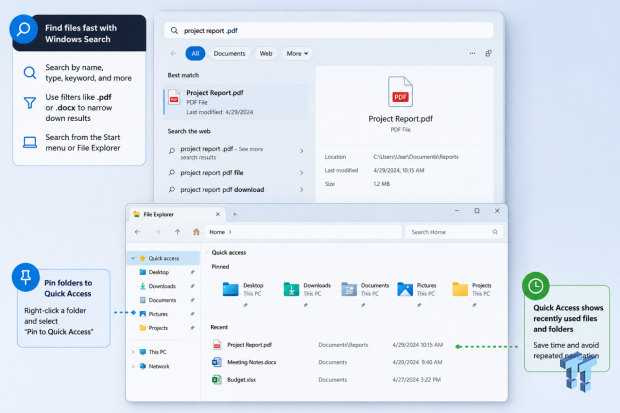Viewport: 620px width, 413px height.
Task: Go back with the Windows Search back arrow
Action: pos(173,53)
